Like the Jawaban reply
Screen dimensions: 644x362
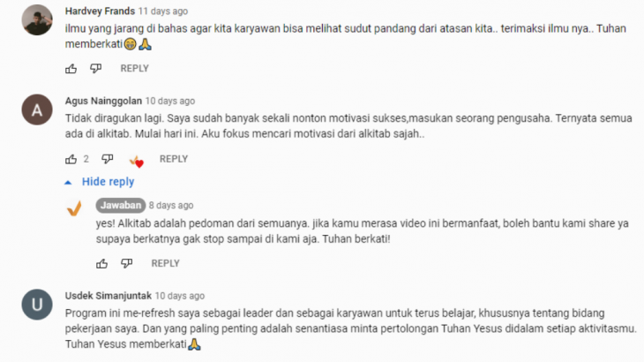coord(101,263)
